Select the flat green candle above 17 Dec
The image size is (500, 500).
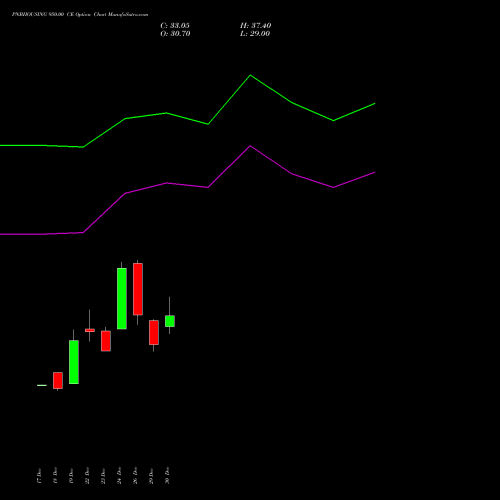pyautogui.click(x=42, y=385)
